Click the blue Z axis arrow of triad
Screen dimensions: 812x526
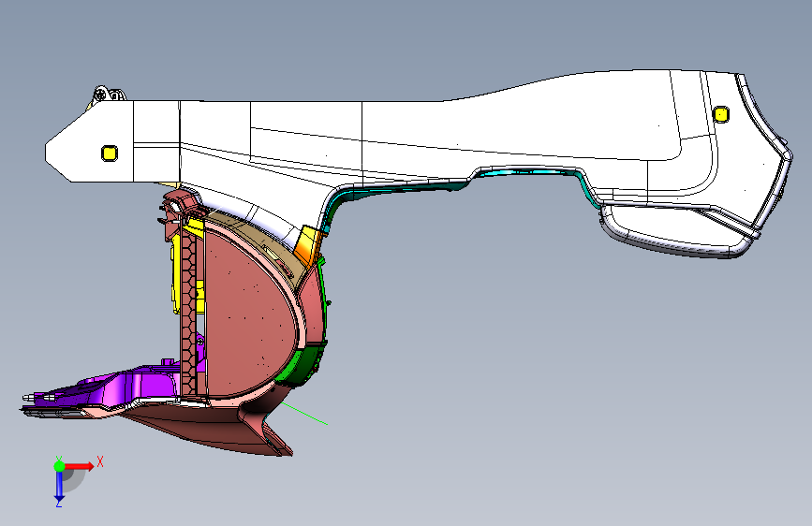[59, 486]
